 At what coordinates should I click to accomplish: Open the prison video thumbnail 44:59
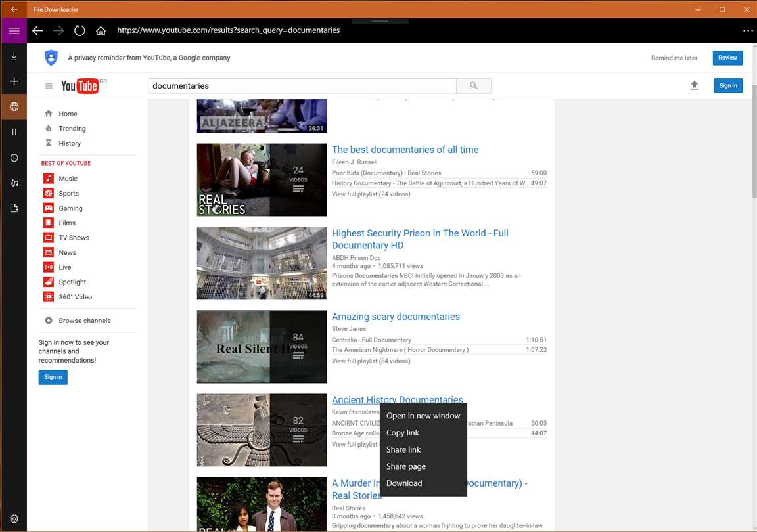[x=262, y=263]
